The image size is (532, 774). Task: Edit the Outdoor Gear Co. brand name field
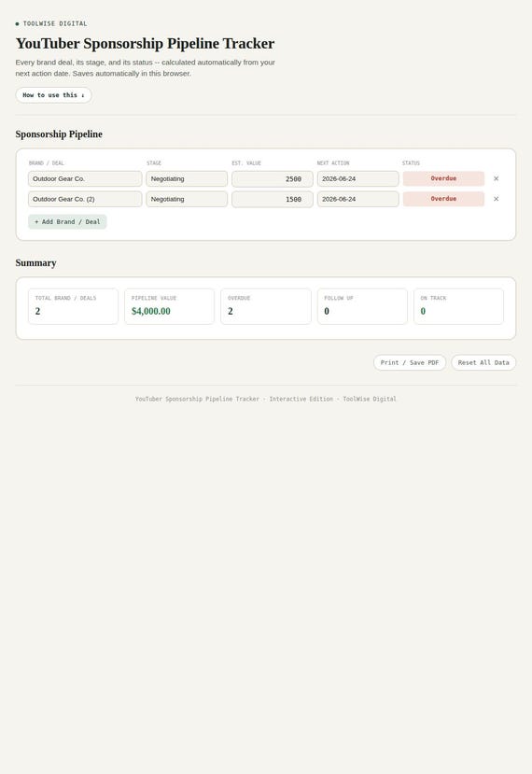coord(85,178)
